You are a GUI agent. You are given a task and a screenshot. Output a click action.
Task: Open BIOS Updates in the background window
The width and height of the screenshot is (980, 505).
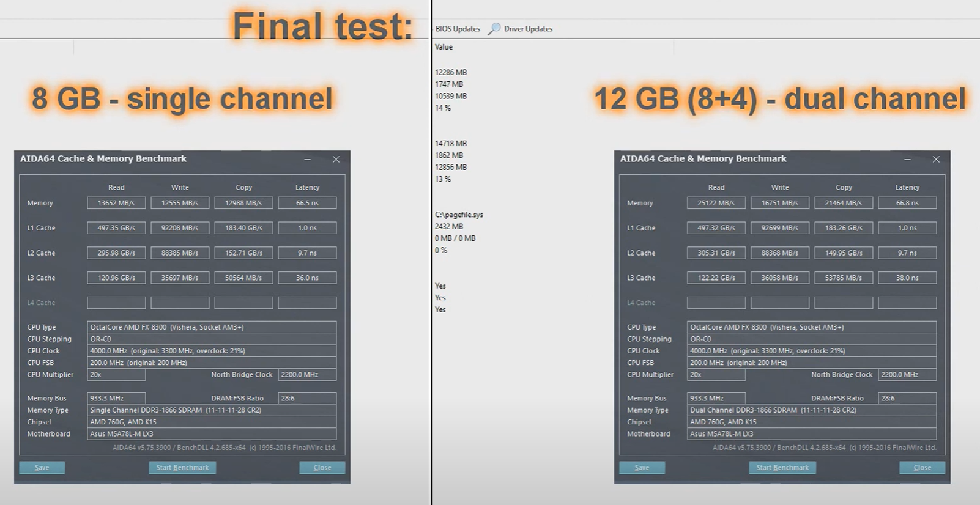458,29
